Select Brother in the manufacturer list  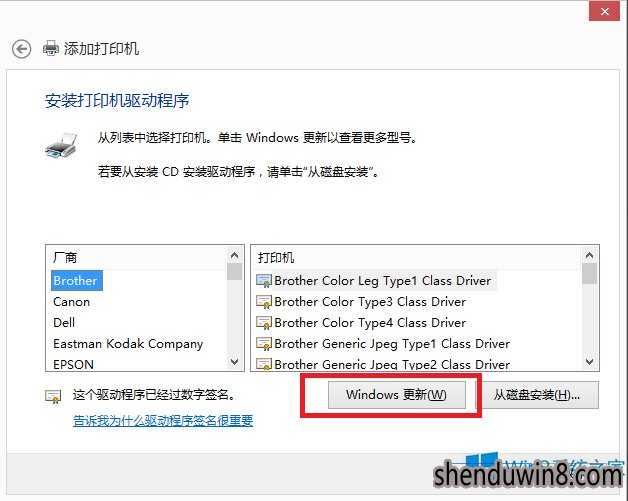point(76,280)
